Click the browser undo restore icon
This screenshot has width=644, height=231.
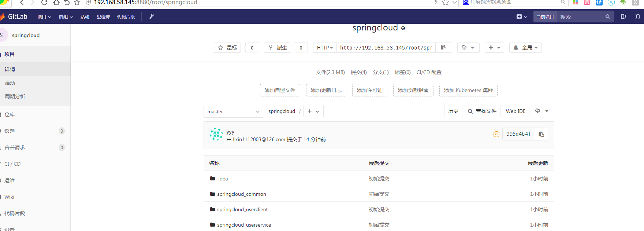pos(67,3)
